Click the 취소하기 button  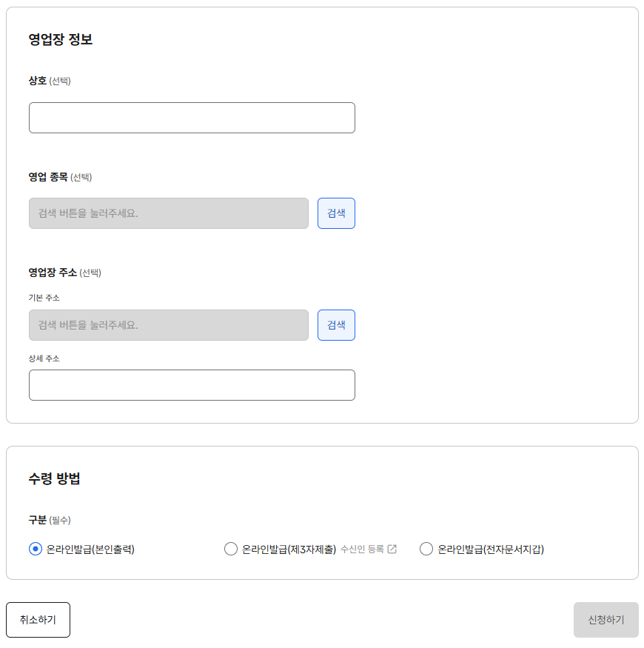point(37,620)
